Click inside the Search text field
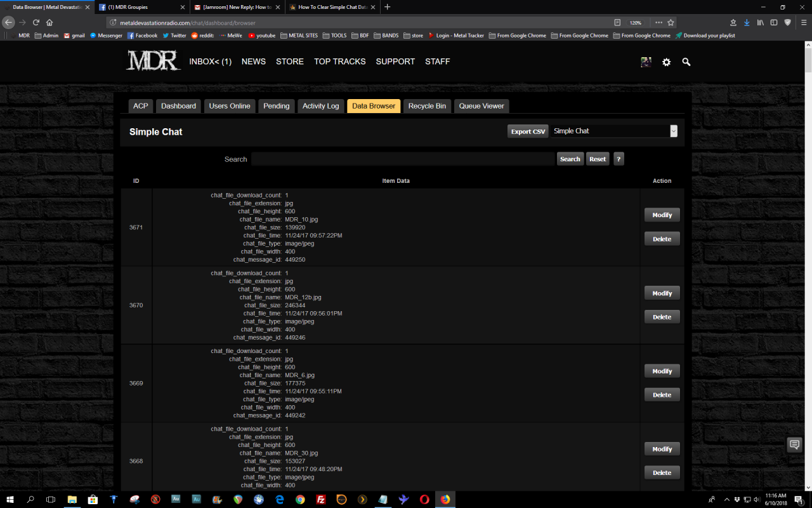The image size is (812, 508). tap(402, 159)
